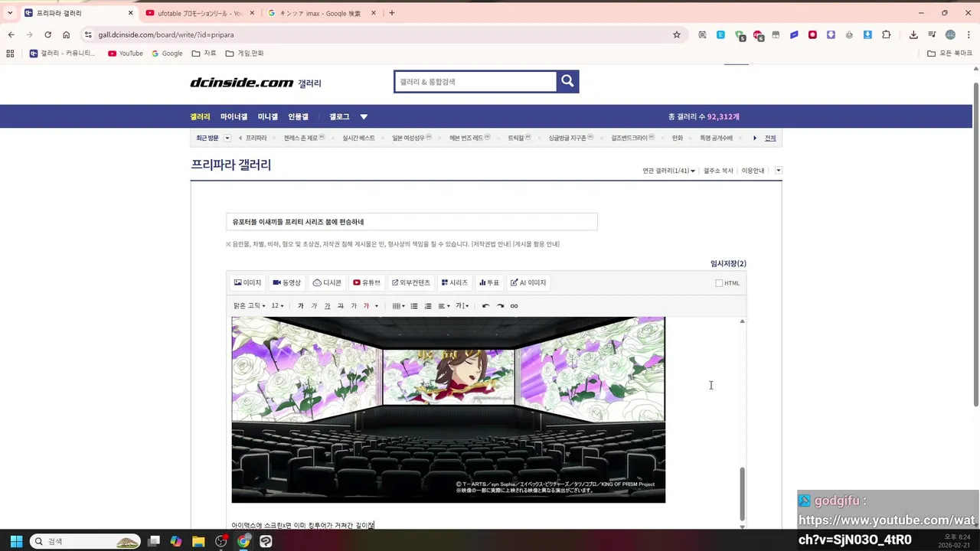Expand the 연관 갤러리(1/41) dropdown
This screenshot has height=551, width=980.
(668, 171)
